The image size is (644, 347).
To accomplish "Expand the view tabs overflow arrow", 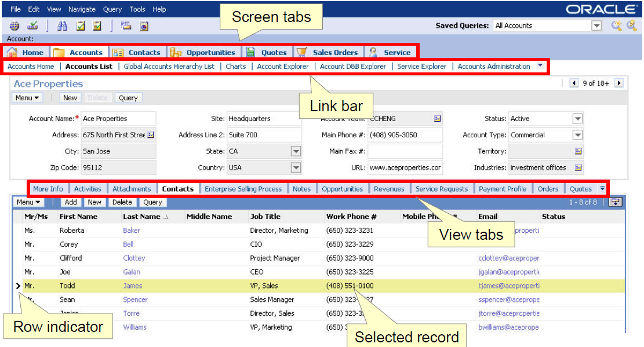I will tap(602, 188).
